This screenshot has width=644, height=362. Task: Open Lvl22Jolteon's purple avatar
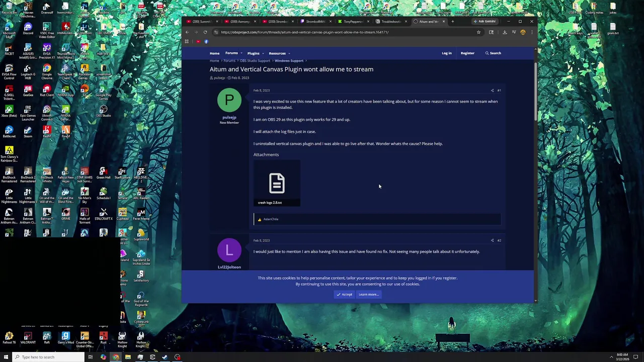coord(229,250)
